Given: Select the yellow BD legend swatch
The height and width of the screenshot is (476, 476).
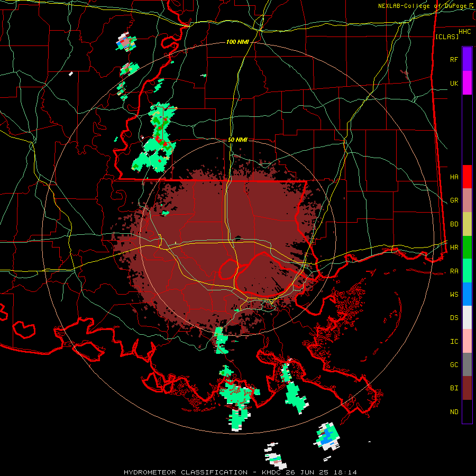Looking at the screenshot, I should point(467,224).
